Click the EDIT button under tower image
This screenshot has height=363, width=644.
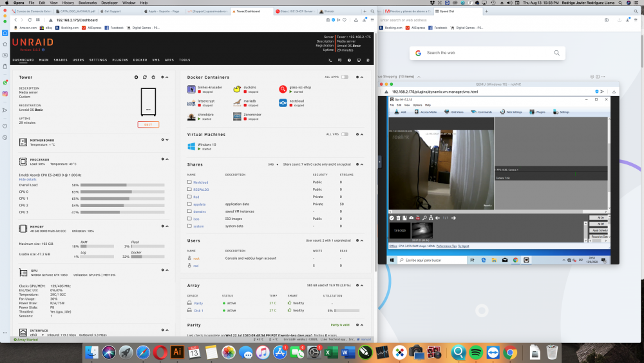[148, 124]
